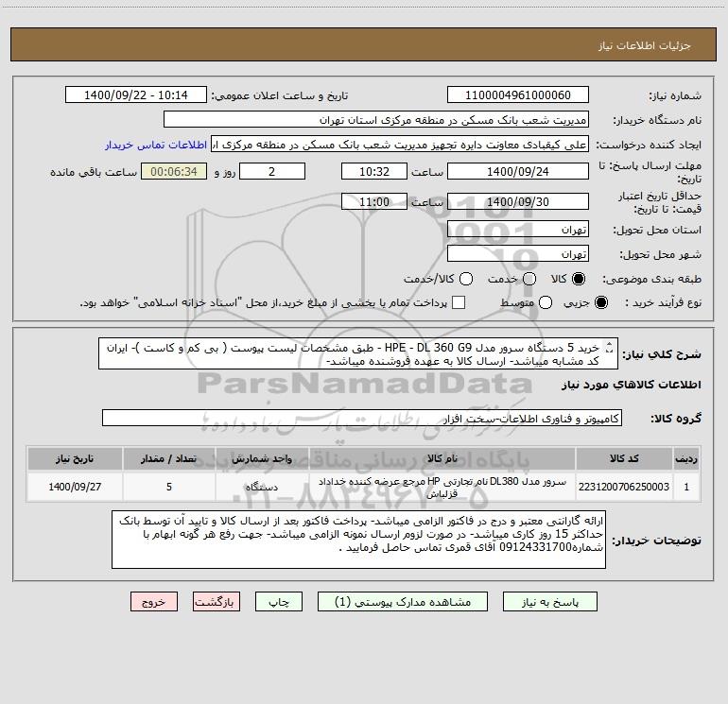Click product code 2231200706250003 cell
Image resolution: width=728 pixels, height=704 pixels.
pyautogui.click(x=624, y=487)
